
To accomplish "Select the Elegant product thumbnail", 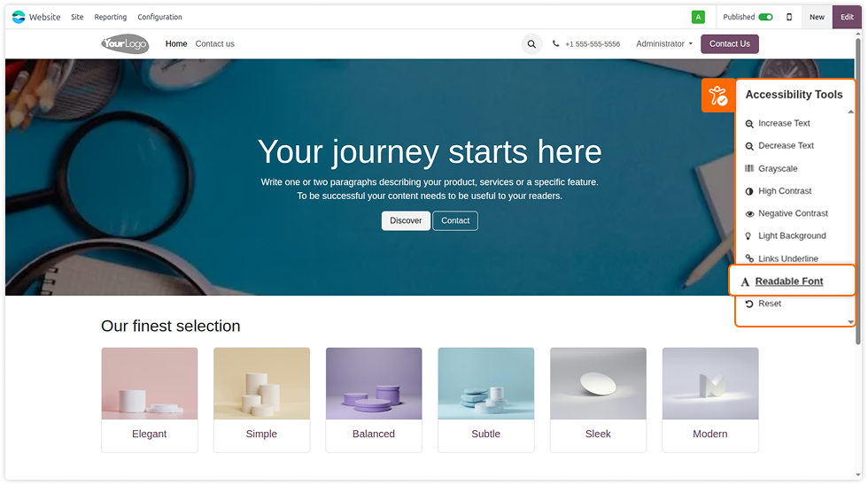I will [x=150, y=383].
